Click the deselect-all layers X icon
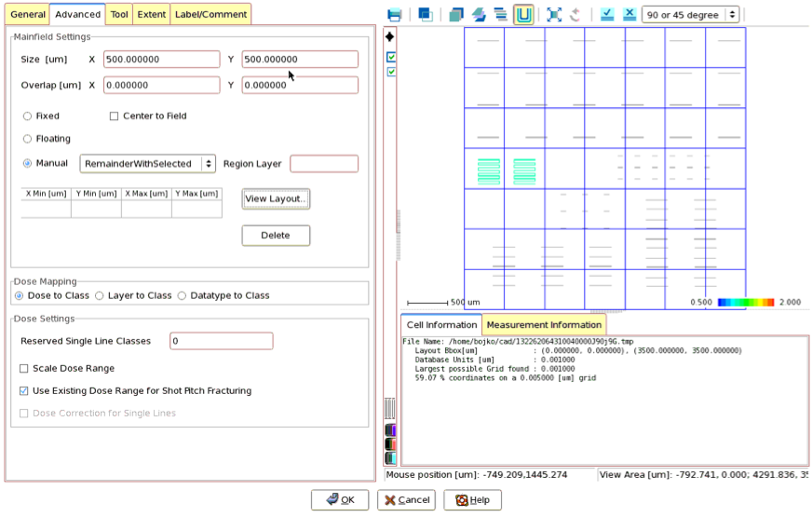The image size is (812, 517). click(x=629, y=15)
